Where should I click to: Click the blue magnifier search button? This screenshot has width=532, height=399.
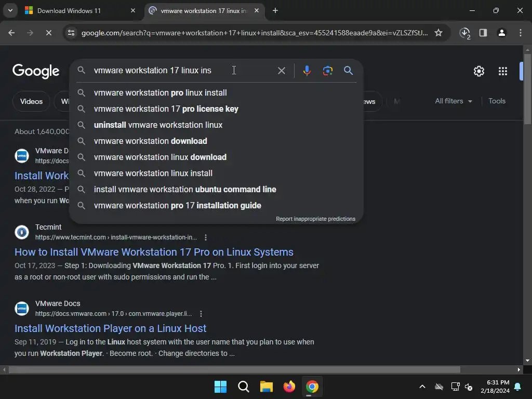(348, 71)
